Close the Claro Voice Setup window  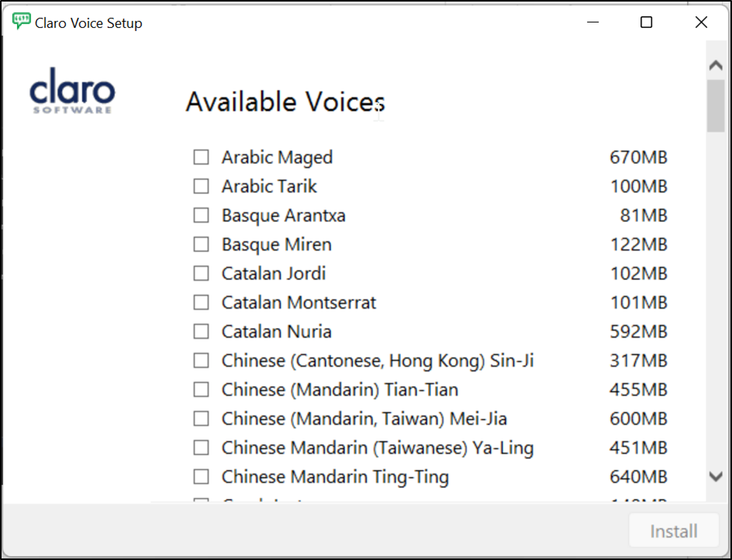coord(701,22)
